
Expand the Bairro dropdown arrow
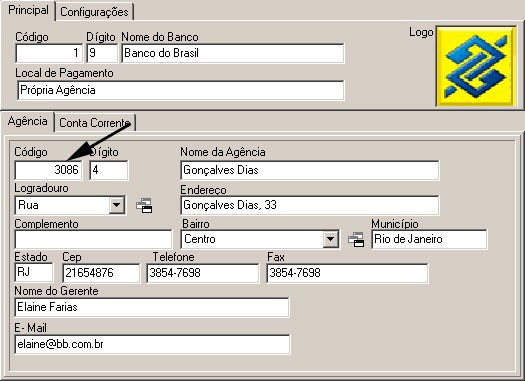(330, 239)
